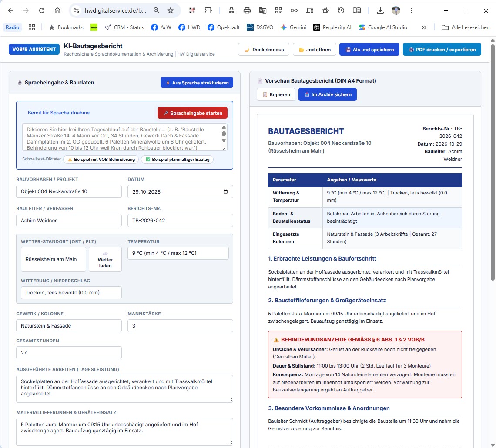Click the Witterung / Niederschlag field

(71, 293)
